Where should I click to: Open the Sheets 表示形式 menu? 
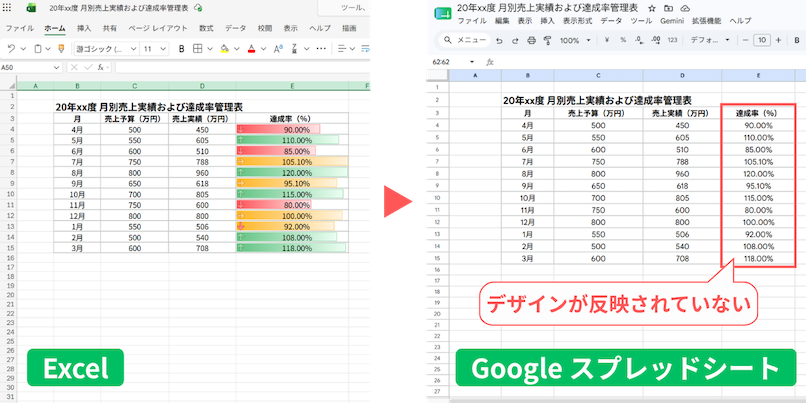point(577,21)
